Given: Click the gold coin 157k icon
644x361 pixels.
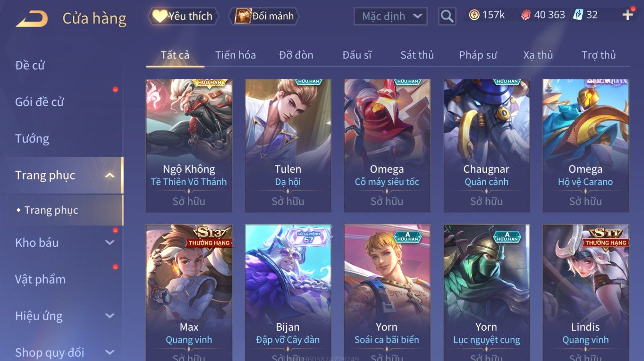Looking at the screenshot, I should [474, 15].
